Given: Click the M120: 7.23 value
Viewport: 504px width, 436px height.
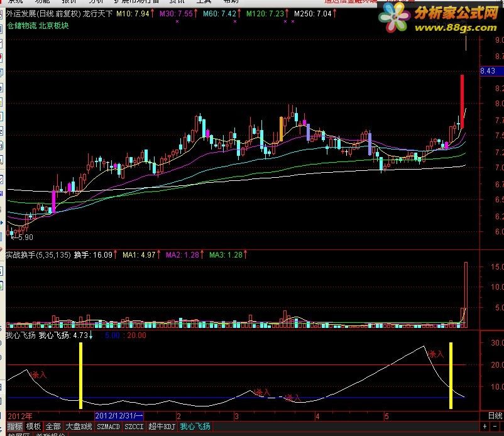Looking at the screenshot, I should 265,14.
